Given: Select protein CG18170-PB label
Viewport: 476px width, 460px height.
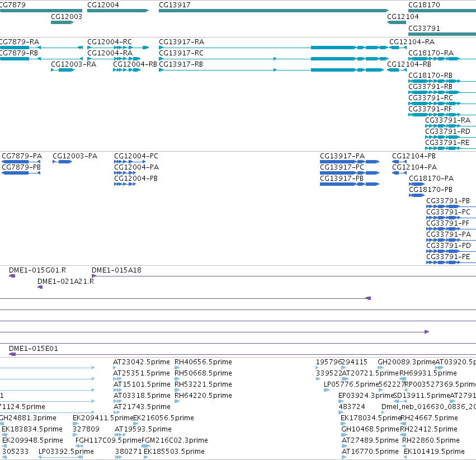Looking at the screenshot, I should (431, 190).
